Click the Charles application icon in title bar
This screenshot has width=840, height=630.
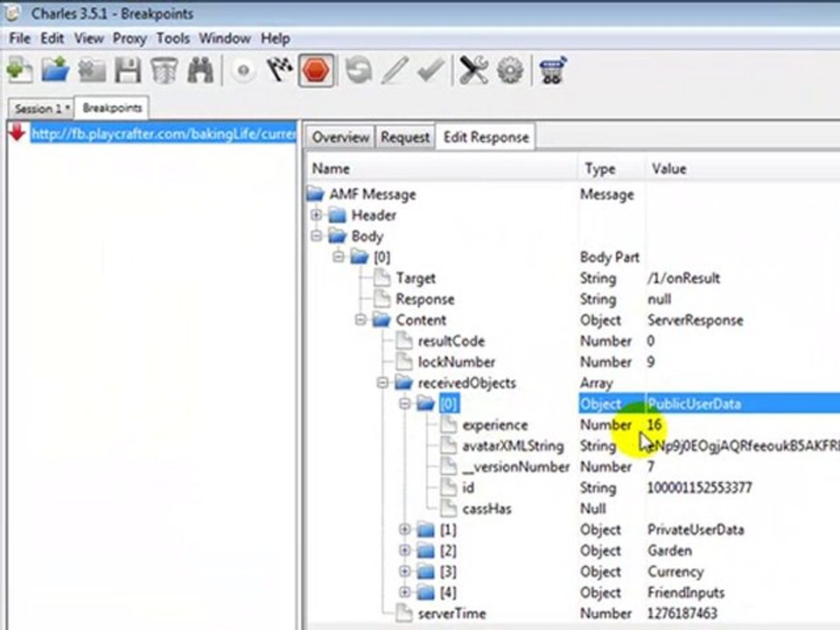click(13, 13)
